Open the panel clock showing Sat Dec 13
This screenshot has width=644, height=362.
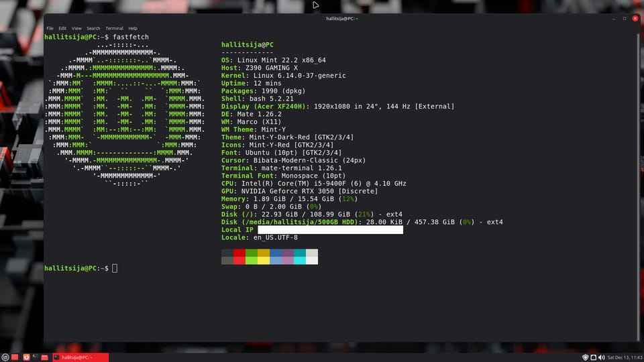pyautogui.click(x=625, y=357)
